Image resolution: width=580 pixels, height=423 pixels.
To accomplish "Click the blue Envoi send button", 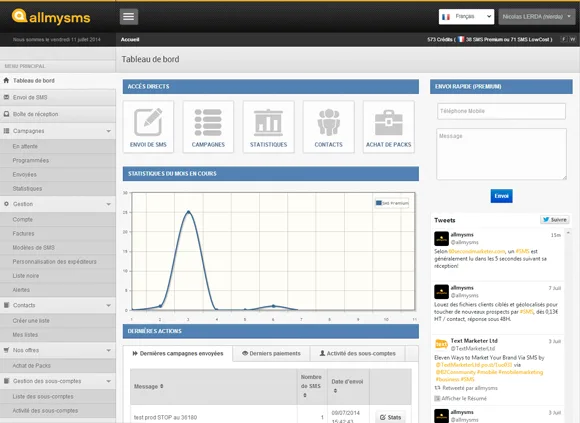I will 501,196.
